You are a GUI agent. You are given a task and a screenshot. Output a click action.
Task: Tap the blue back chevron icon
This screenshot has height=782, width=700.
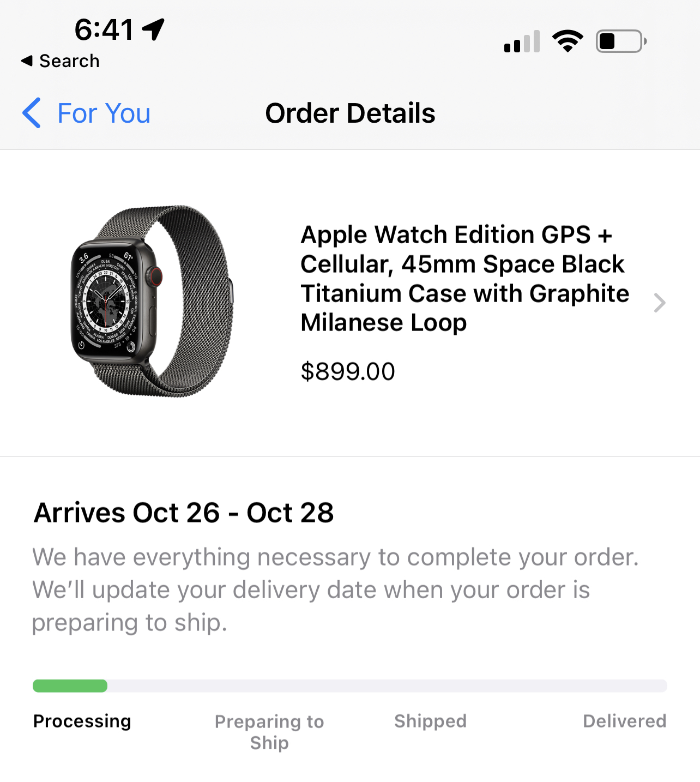32,113
